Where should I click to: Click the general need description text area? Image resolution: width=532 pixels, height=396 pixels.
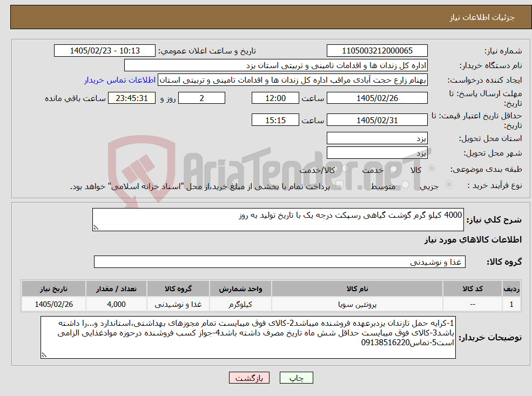point(278,219)
